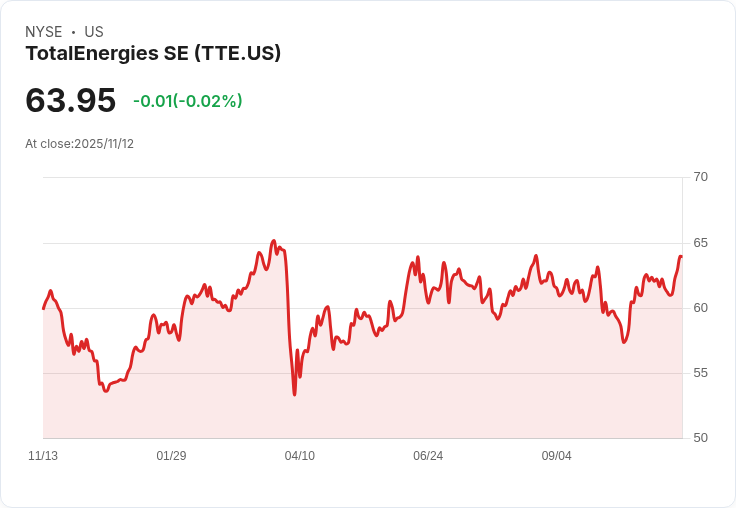Click the chart line's starting point
Viewport: 736px width, 508px height.
44,308
